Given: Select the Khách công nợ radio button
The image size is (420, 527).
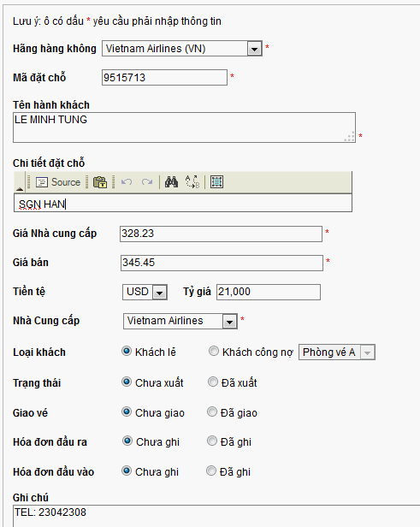Looking at the screenshot, I should [214, 352].
